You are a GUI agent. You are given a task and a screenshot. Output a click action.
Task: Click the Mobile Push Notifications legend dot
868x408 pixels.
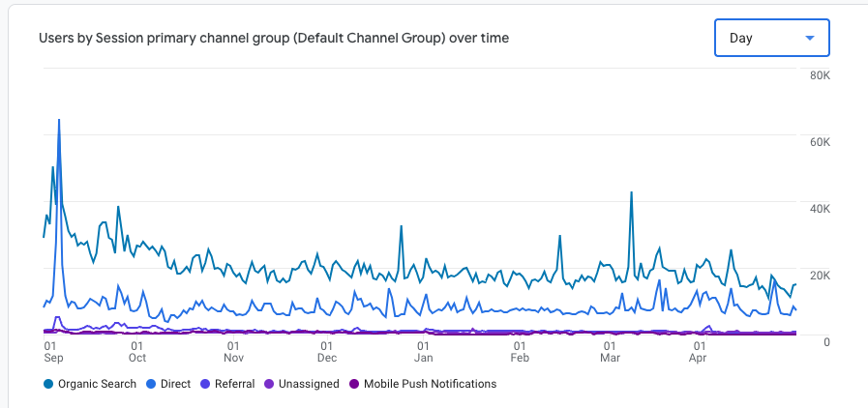pyautogui.click(x=354, y=384)
